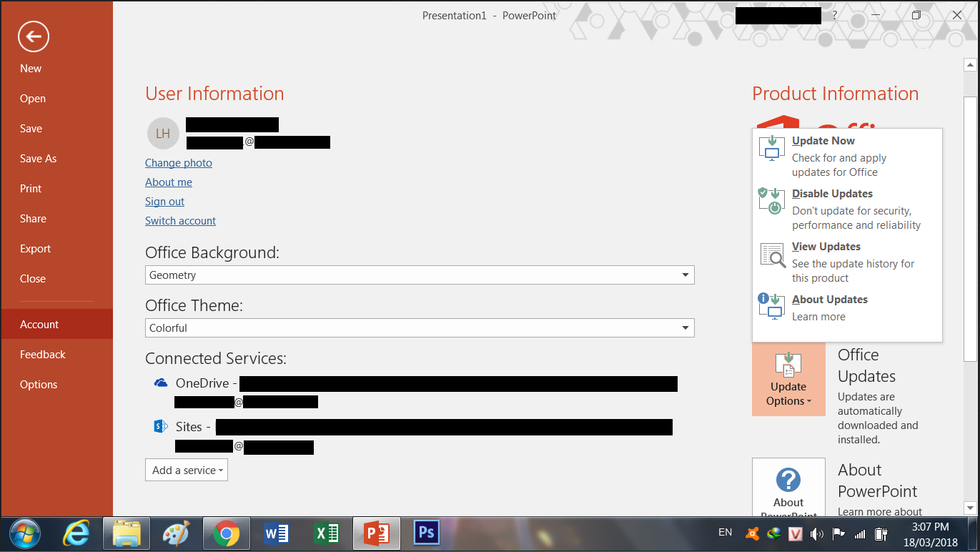The height and width of the screenshot is (552, 980).
Task: Choose Update Now menu entry
Action: click(x=847, y=156)
